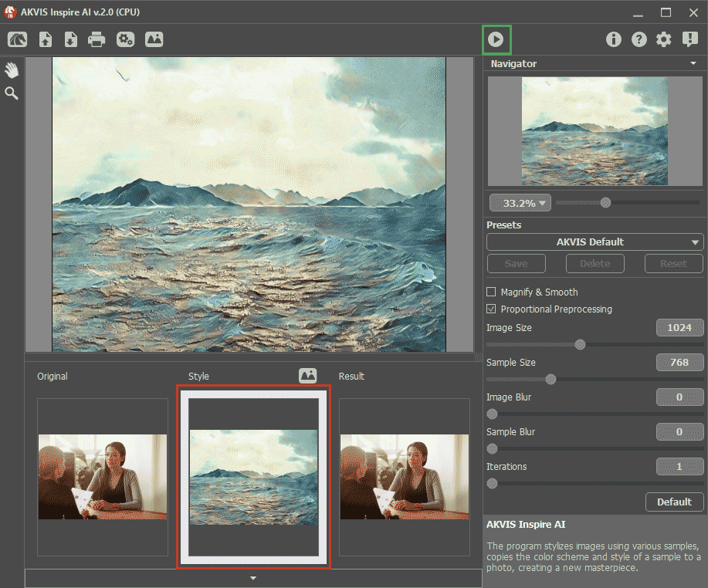The height and width of the screenshot is (588, 708).
Task: Select the Original image thumbnail
Action: click(x=103, y=476)
